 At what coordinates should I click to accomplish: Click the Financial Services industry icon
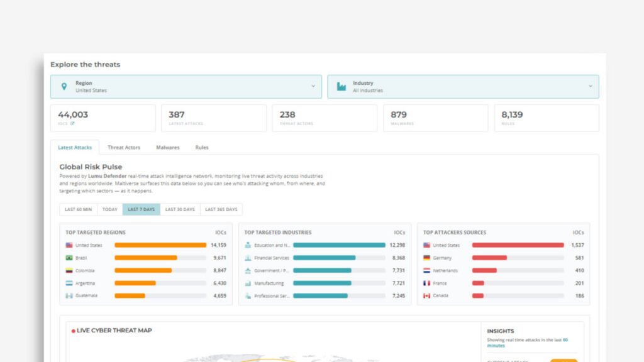pos(248,258)
